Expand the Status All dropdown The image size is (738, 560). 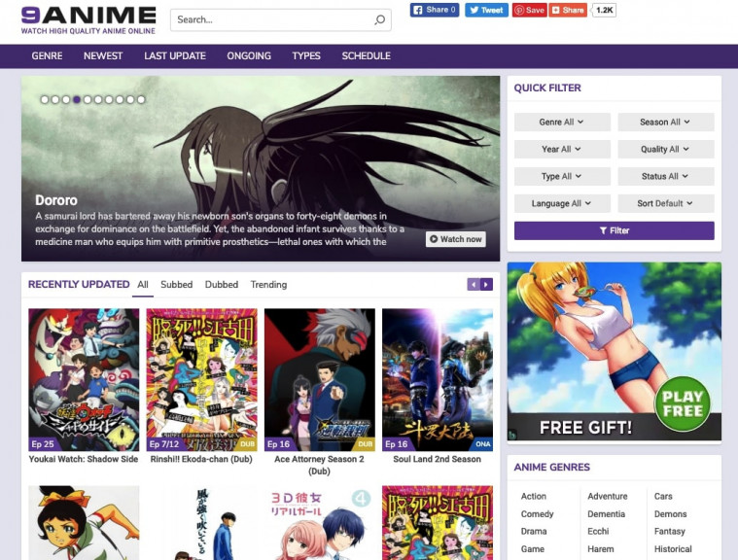tap(665, 177)
